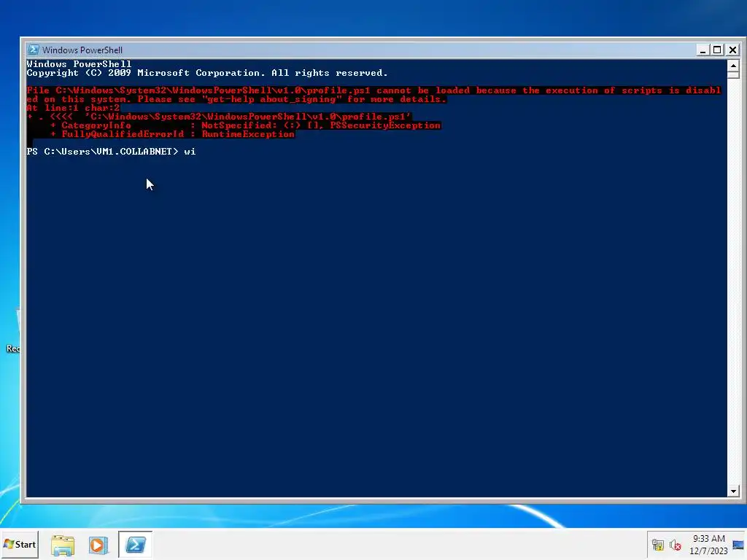The image size is (747, 560).
Task: Click the PowerShell icon in the title bar
Action: tap(33, 50)
